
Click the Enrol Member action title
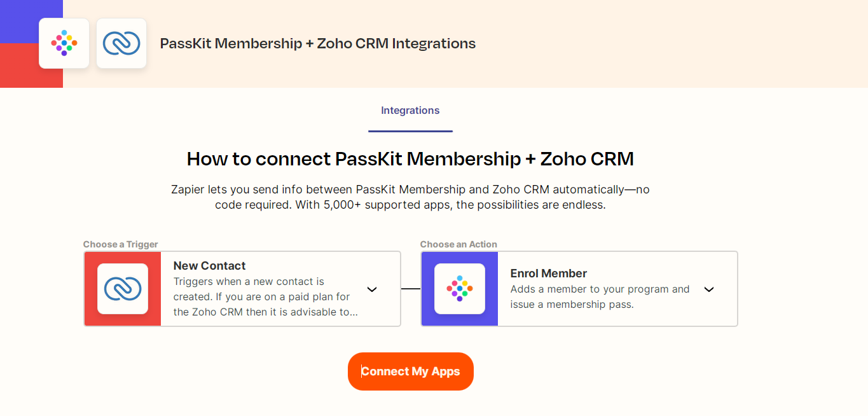pos(548,274)
